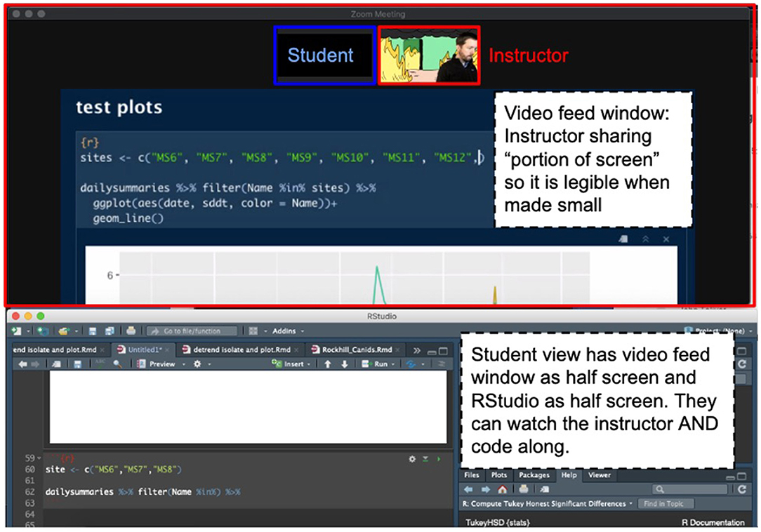The image size is (761, 532).
Task: Run the current chunk with green arrow
Action: (x=438, y=459)
